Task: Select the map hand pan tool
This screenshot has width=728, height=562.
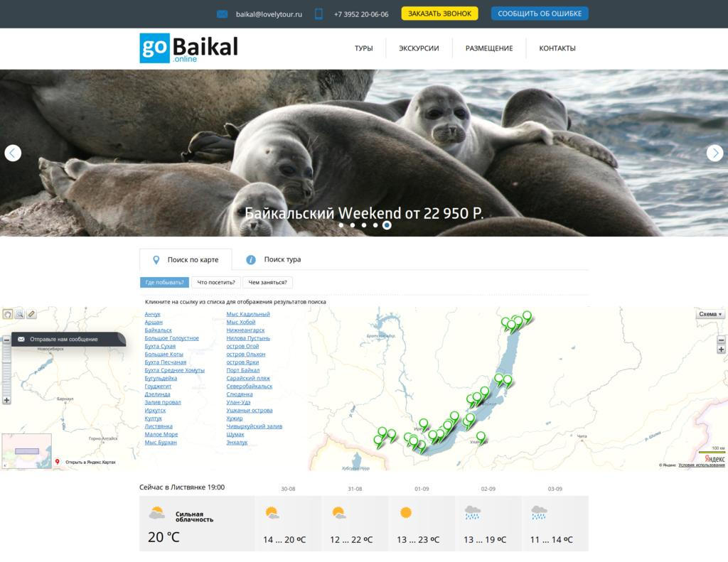Action: 8,314
